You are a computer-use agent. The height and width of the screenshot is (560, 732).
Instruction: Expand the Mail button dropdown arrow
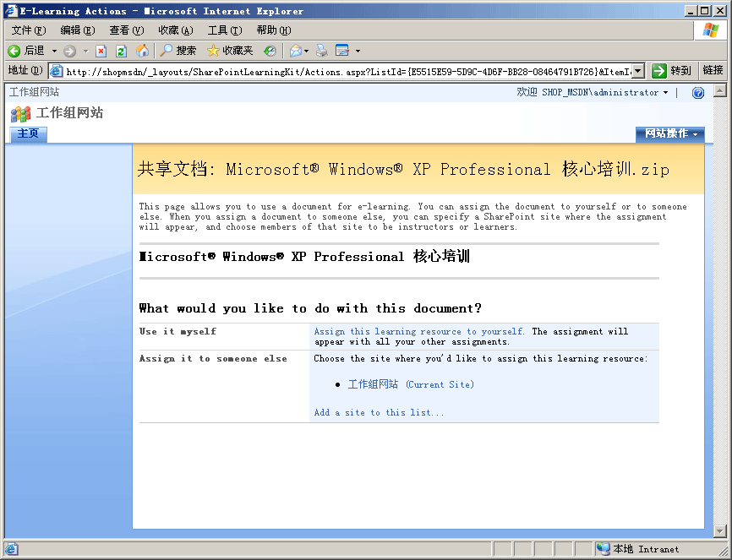tap(306, 51)
